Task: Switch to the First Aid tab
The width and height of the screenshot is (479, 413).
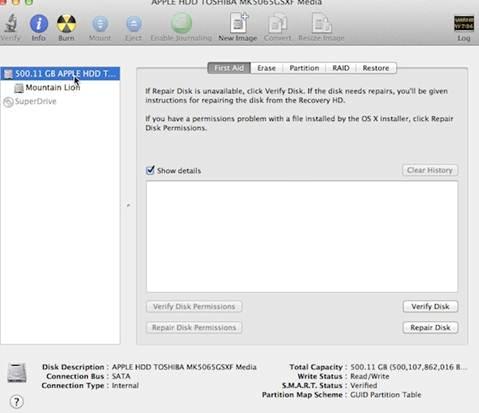Action: 229,68
